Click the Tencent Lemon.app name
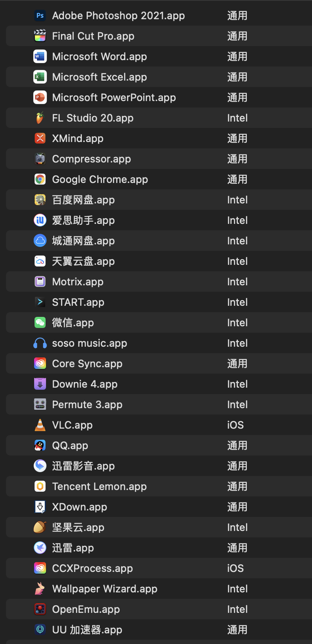The image size is (312, 644). pyautogui.click(x=99, y=487)
